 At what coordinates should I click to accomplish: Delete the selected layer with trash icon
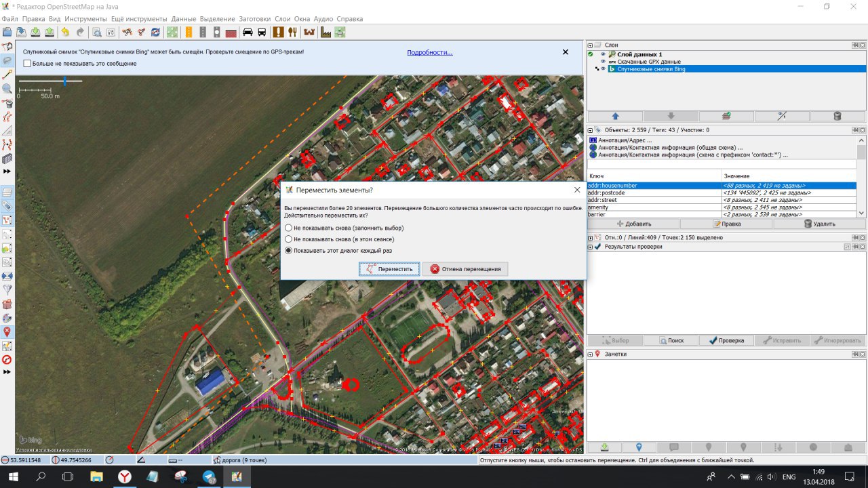(837, 116)
